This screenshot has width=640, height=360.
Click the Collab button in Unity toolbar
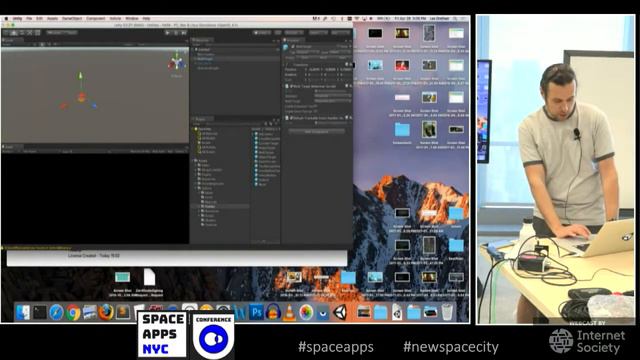click(262, 33)
